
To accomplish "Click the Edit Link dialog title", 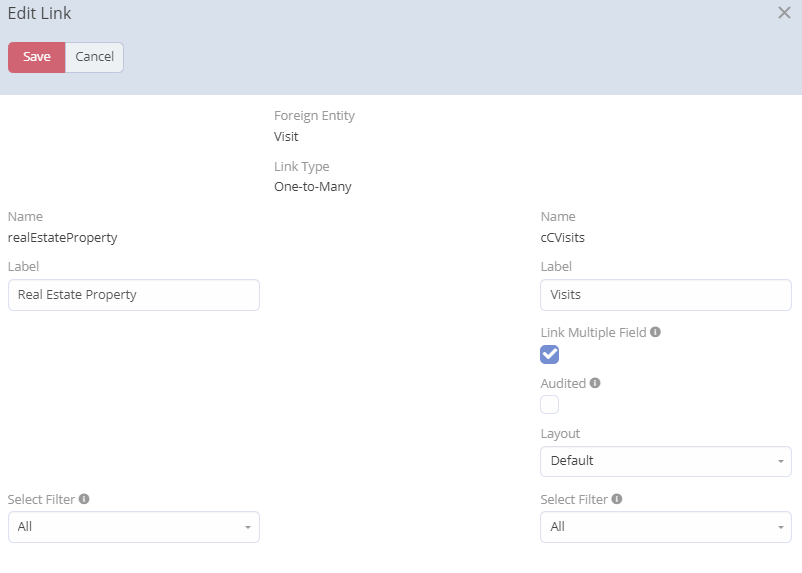I will pyautogui.click(x=40, y=14).
